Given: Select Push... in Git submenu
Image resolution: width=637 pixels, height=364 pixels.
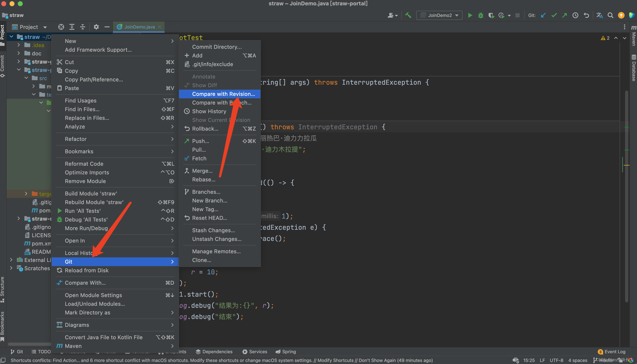Looking at the screenshot, I should pos(219,141).
